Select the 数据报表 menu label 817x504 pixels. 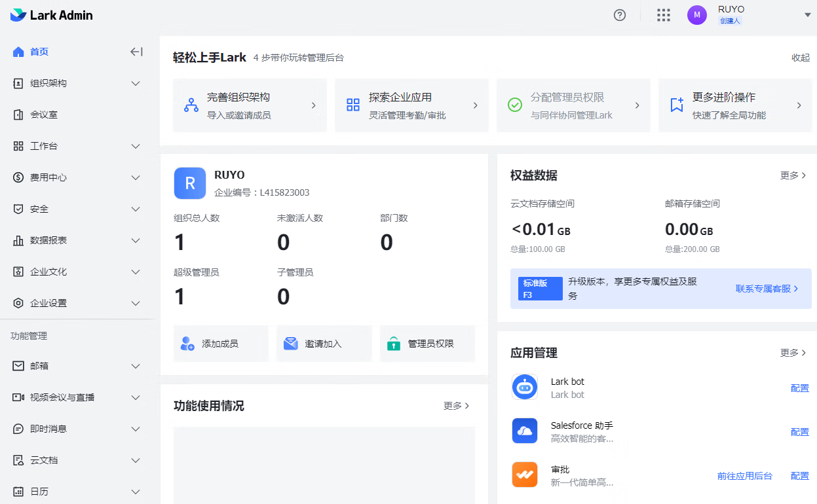point(48,240)
